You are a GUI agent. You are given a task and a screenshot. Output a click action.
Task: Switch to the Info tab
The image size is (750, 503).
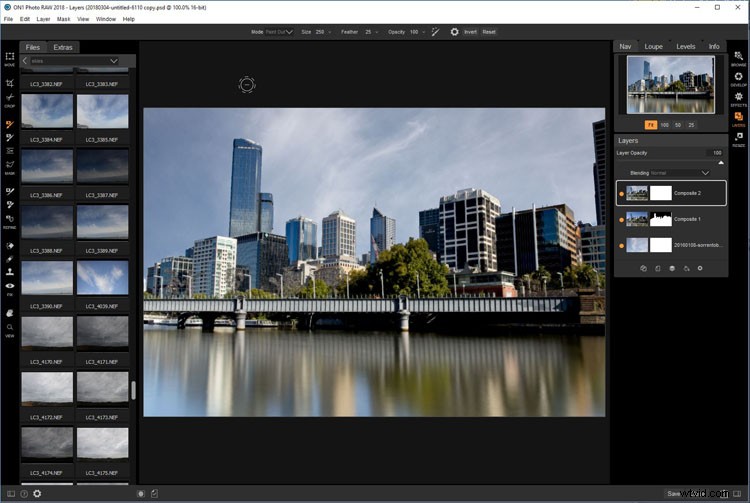click(x=714, y=46)
